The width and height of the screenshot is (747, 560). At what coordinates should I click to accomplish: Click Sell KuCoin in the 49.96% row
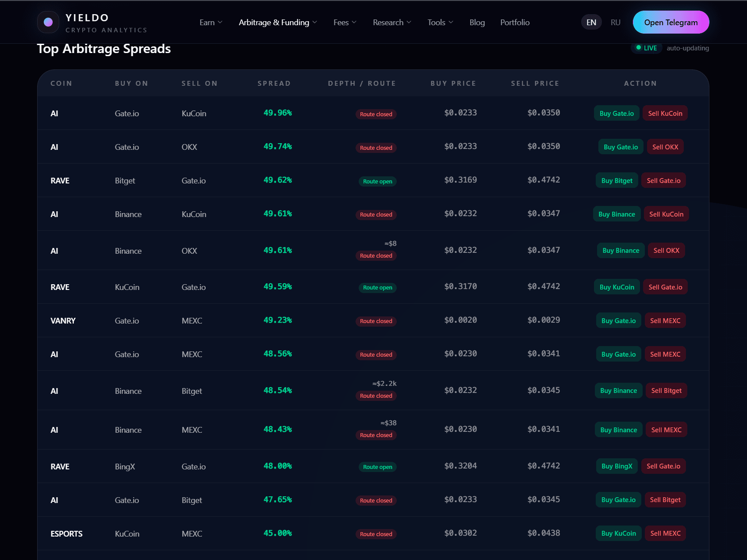(x=665, y=114)
